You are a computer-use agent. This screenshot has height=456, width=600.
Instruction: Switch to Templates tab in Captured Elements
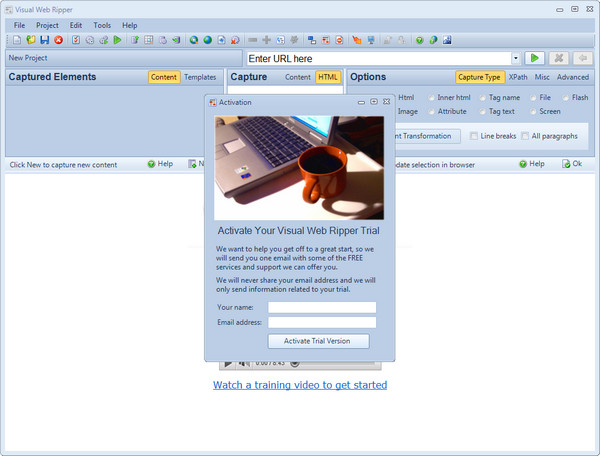(x=200, y=77)
